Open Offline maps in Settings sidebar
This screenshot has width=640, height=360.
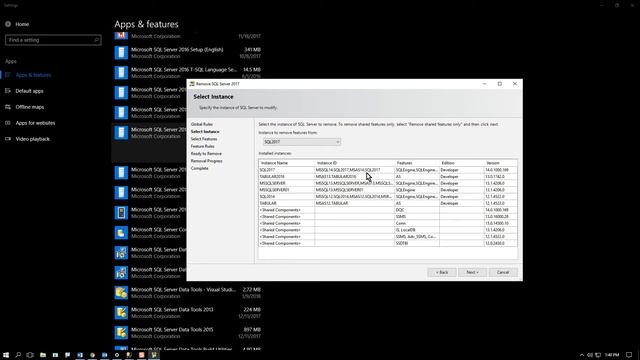(x=29, y=107)
